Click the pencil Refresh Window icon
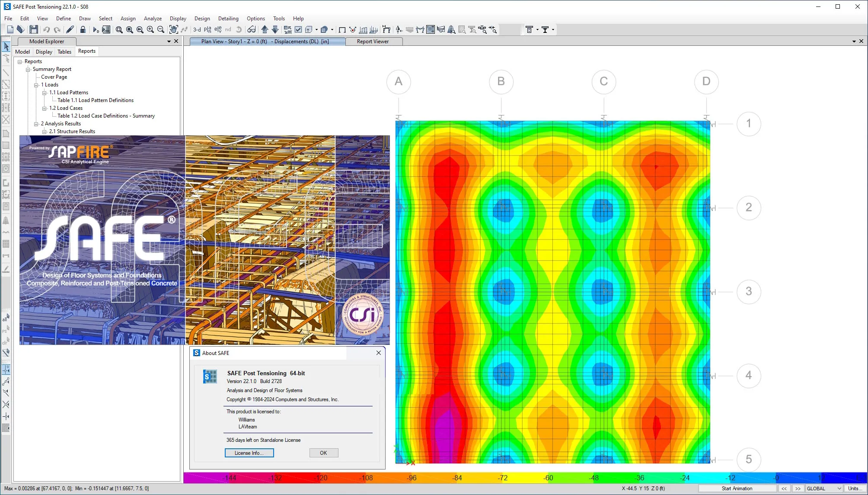 pos(70,29)
